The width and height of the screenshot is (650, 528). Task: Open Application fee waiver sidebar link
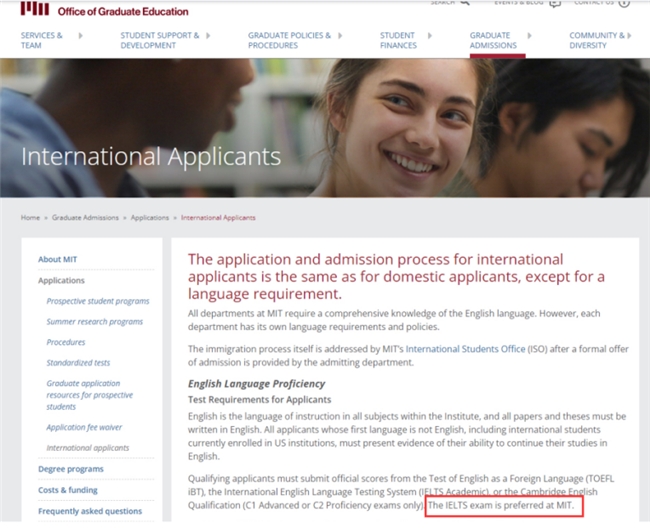pos(84,427)
